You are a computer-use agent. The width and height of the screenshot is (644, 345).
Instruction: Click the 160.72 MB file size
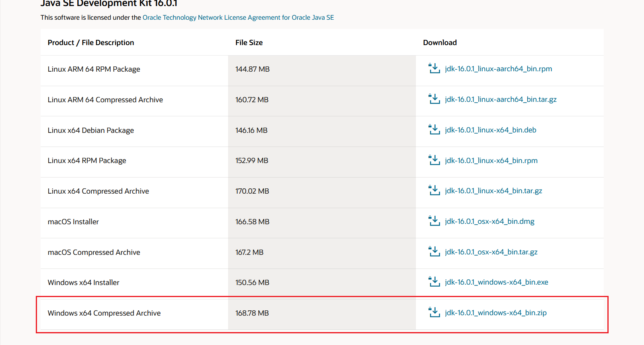[x=252, y=100]
